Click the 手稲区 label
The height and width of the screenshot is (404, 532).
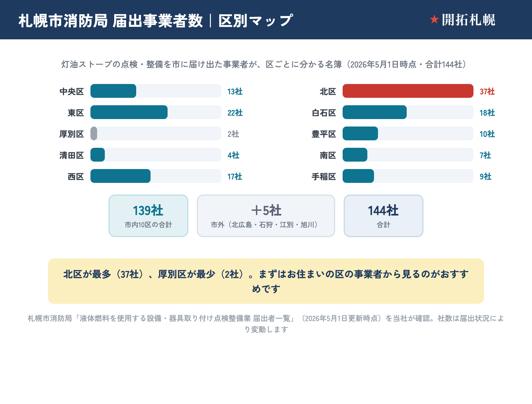point(324,176)
